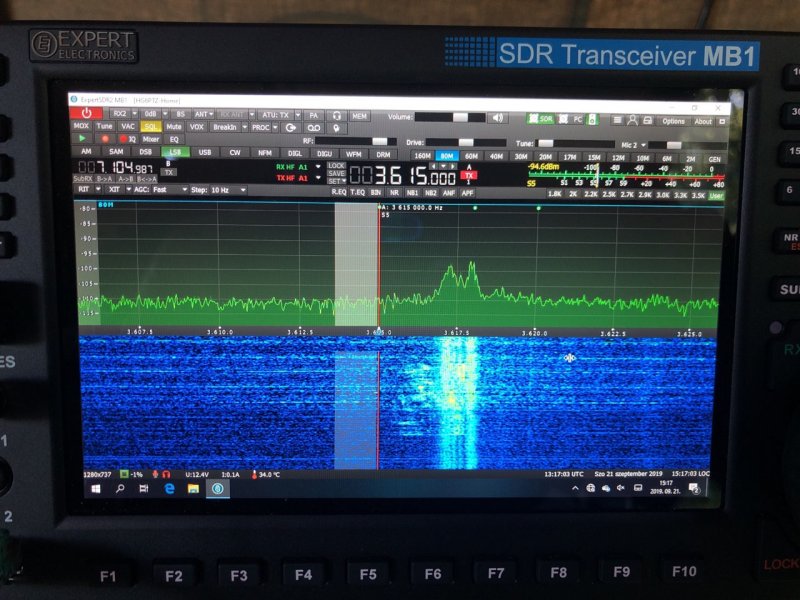Image resolution: width=800 pixels, height=600 pixels.
Task: Open Windows Start menu
Action: (x=95, y=489)
